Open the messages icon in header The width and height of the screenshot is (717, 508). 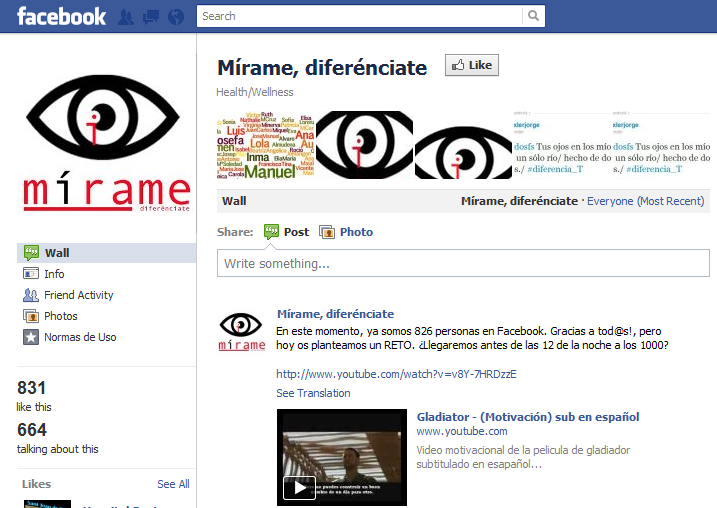(151, 17)
